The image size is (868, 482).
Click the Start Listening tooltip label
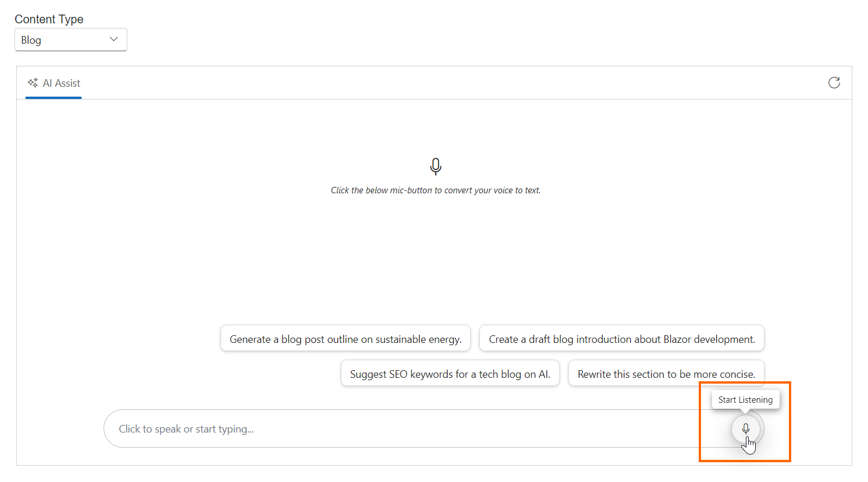pos(745,399)
